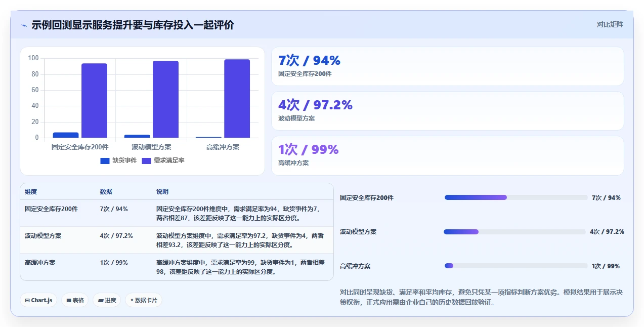
Task: Click the description mentioning 相差93.2
Action: pyautogui.click(x=241, y=240)
